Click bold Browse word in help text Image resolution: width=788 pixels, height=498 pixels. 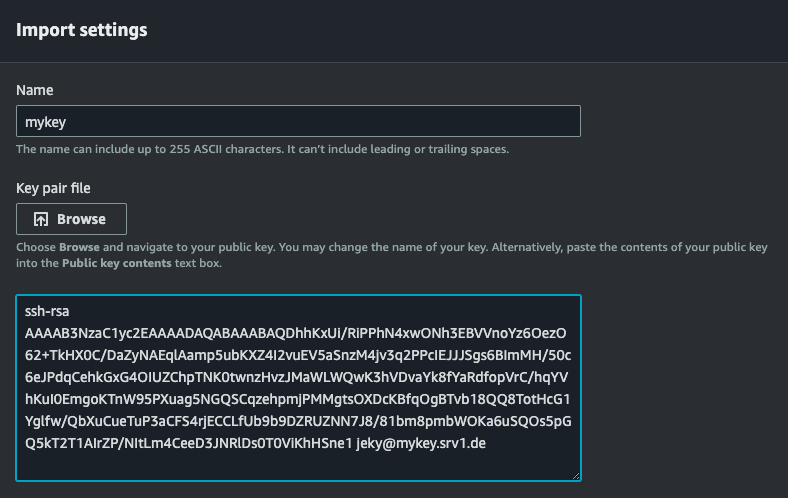click(79, 247)
